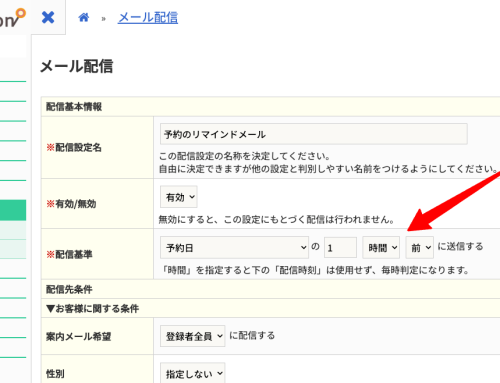Click the logo at top left
Image resolution: width=500 pixels, height=383 pixels.
[13, 18]
